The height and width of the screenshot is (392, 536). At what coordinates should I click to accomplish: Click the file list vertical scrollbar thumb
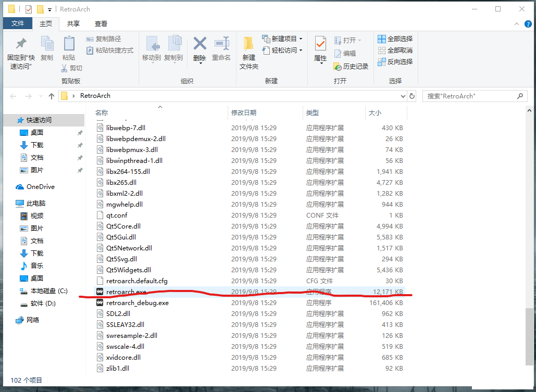529,337
